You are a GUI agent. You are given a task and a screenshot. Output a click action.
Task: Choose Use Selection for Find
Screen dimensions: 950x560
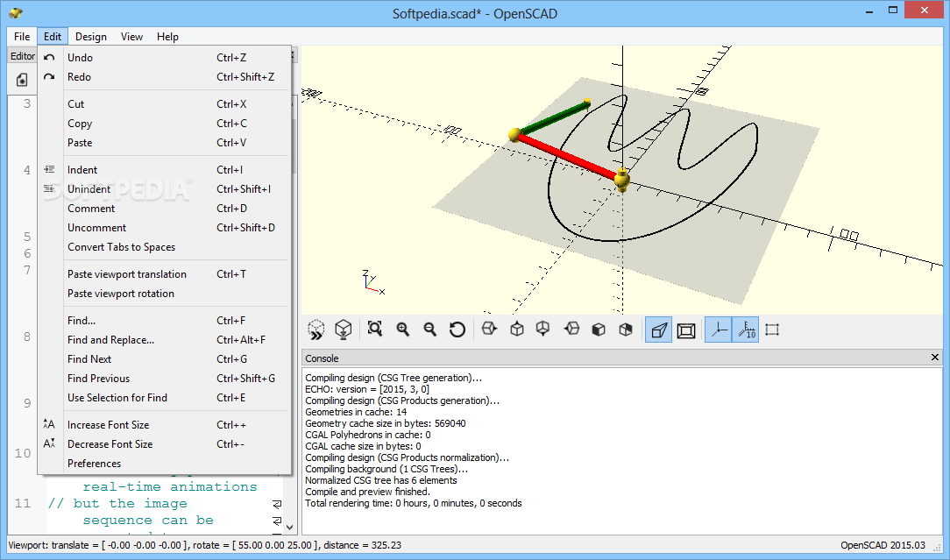pyautogui.click(x=164, y=398)
